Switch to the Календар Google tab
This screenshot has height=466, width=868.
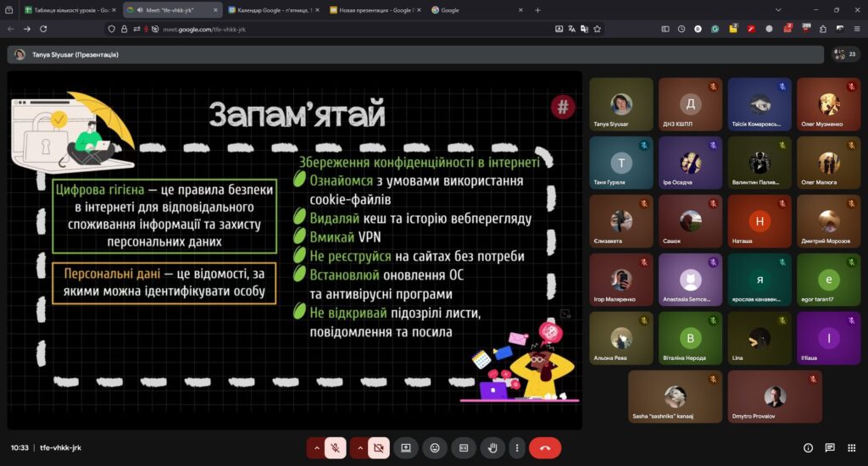click(x=271, y=10)
